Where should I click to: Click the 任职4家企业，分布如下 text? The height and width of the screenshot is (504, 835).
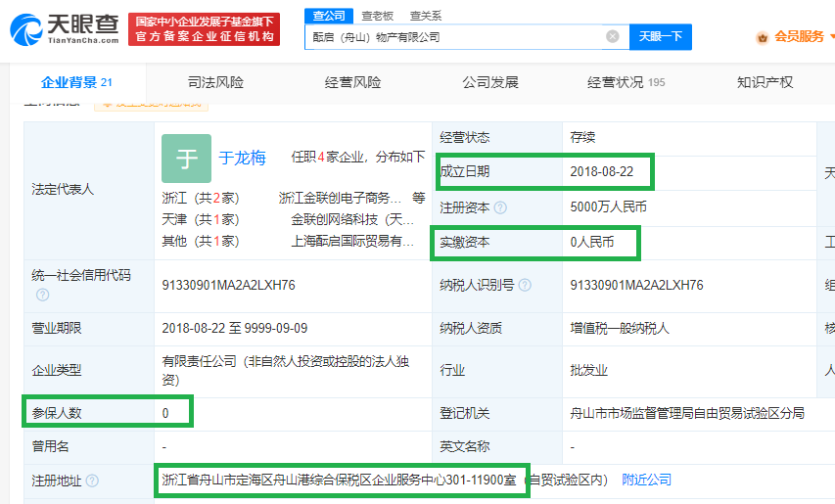point(358,157)
